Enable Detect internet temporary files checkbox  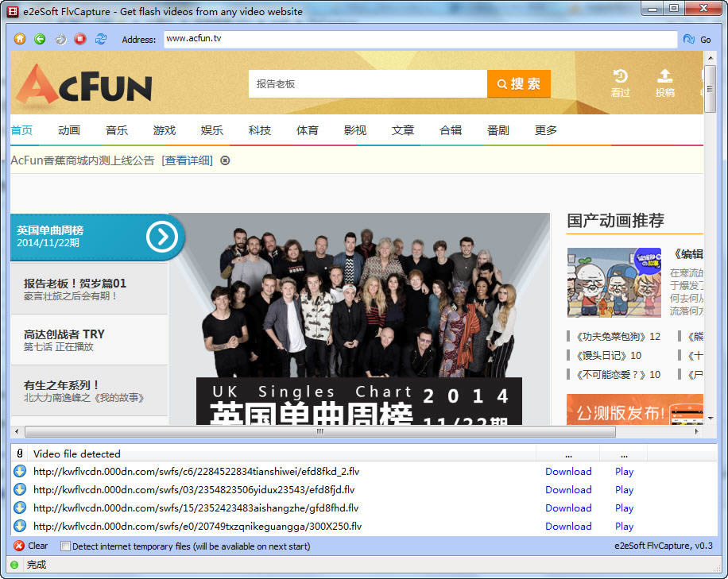[65, 546]
